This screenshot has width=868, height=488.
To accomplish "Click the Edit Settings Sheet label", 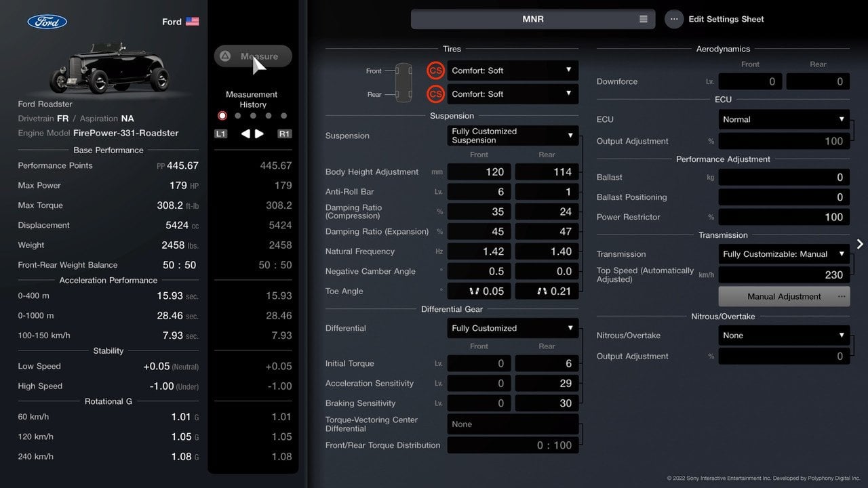I will 726,19.
